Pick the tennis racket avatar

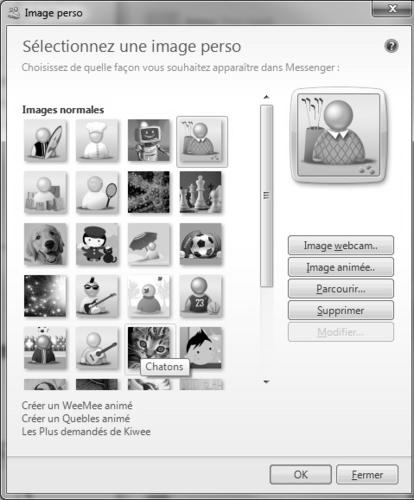97,192
